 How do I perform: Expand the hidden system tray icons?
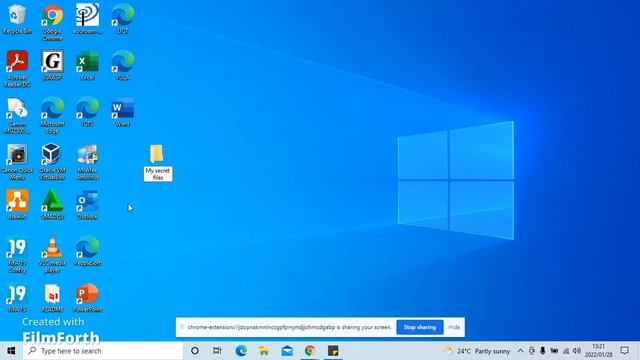[x=520, y=351]
